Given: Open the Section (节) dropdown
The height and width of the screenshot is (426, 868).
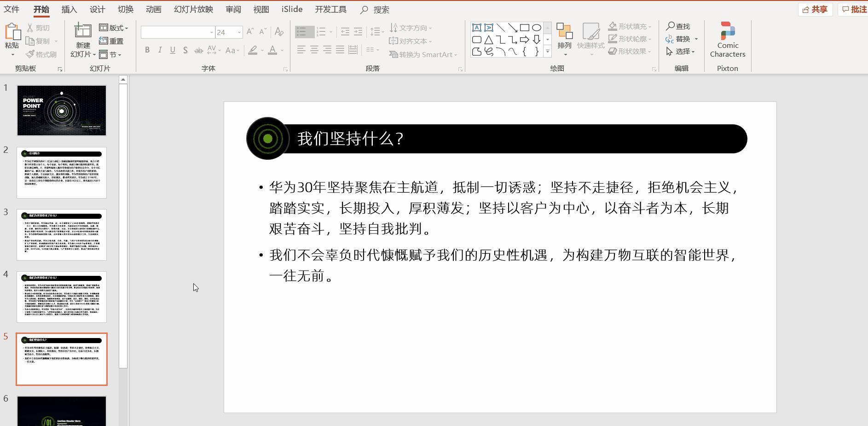Looking at the screenshot, I should pyautogui.click(x=110, y=54).
